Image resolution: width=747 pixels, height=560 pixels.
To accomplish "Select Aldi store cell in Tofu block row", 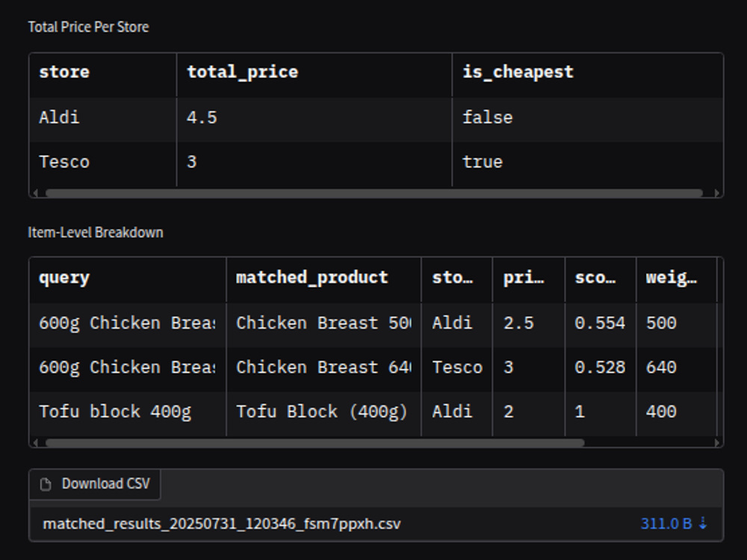I will pos(457,412).
